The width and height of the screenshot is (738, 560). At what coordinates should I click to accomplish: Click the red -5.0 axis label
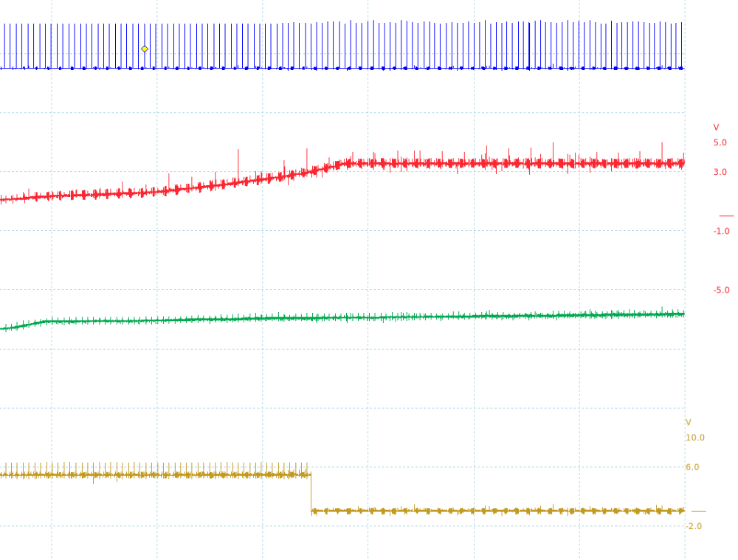[x=721, y=290]
